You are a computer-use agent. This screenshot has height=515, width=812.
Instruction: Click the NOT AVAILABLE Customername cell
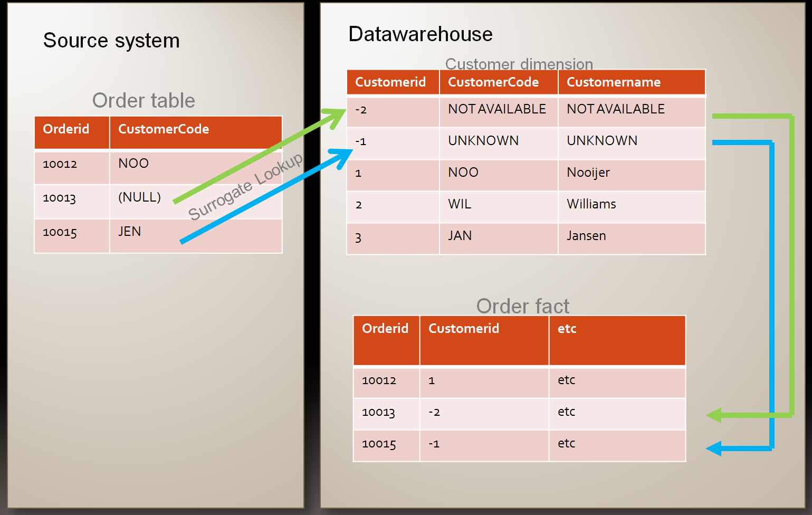coord(615,109)
